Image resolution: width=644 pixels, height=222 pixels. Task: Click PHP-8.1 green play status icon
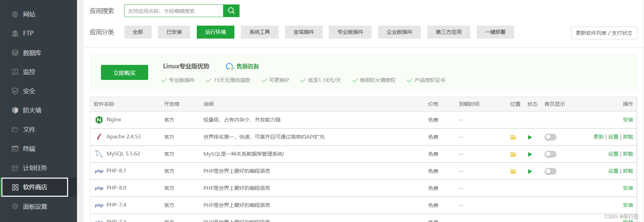[530, 171]
